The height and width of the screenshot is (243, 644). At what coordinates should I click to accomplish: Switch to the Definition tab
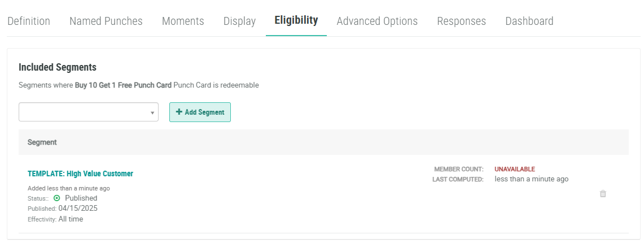[x=29, y=21]
